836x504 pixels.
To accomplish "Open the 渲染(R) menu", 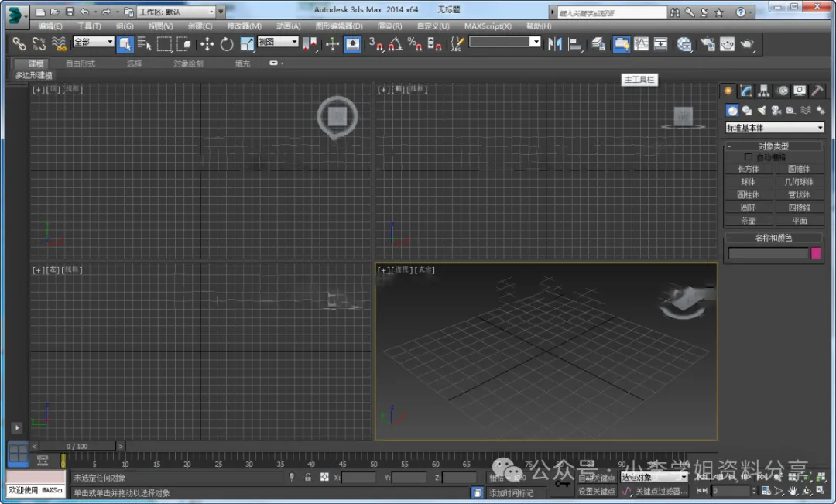I will (x=389, y=26).
